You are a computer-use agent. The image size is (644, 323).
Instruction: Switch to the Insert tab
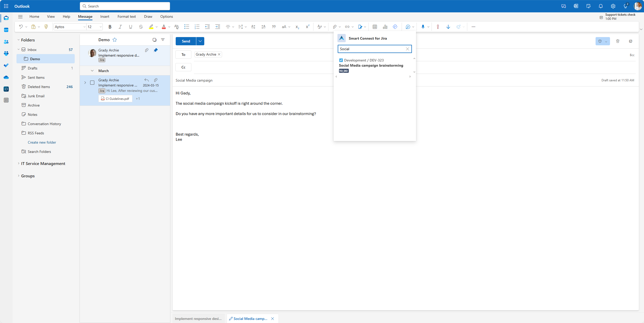pos(105,16)
